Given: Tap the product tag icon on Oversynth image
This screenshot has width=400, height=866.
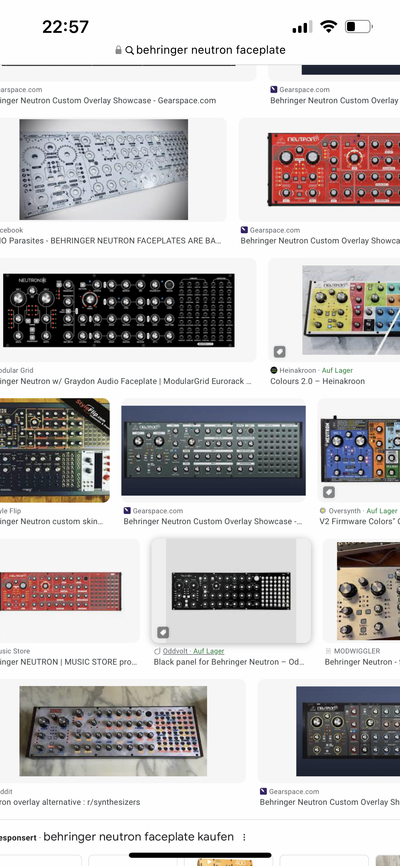Looking at the screenshot, I should (x=329, y=492).
